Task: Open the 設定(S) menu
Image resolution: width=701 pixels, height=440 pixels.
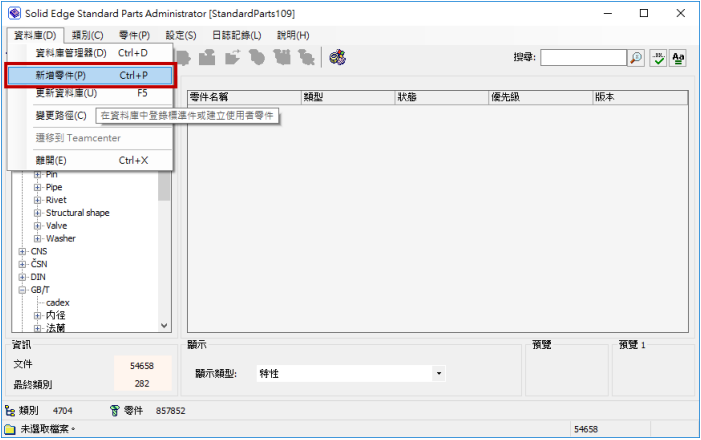Action: point(181,35)
